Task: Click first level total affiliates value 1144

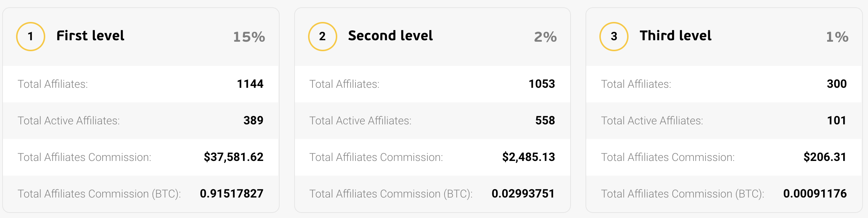Action: pos(250,84)
